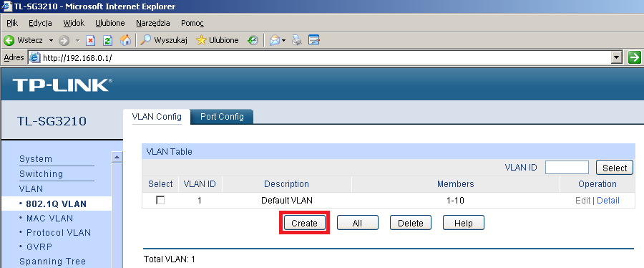Tick the checkbox for VLAN 1 row
Screen dimensions: 644x268
tap(160, 200)
